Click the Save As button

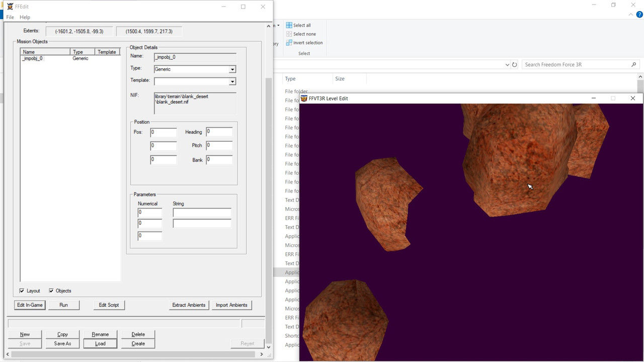[62, 344]
